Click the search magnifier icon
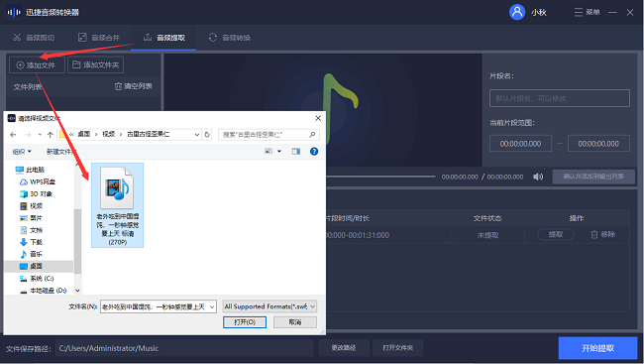 pos(312,135)
